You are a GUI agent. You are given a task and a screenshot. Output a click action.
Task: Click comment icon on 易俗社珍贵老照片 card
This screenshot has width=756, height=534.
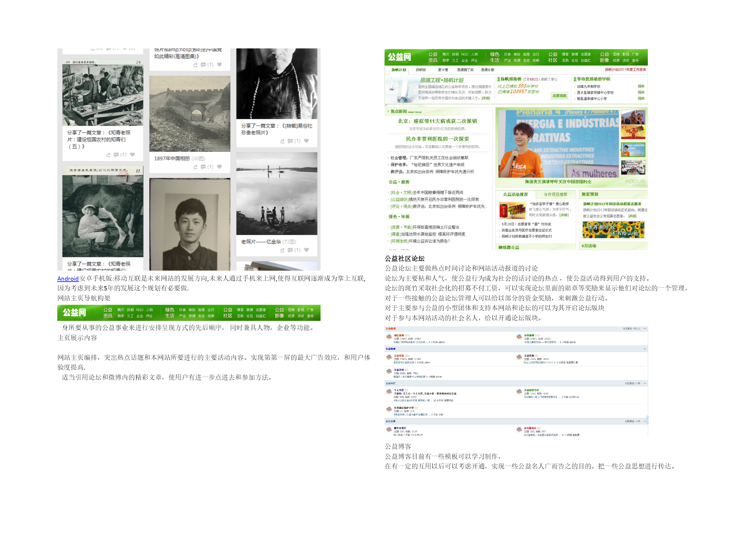pos(290,141)
